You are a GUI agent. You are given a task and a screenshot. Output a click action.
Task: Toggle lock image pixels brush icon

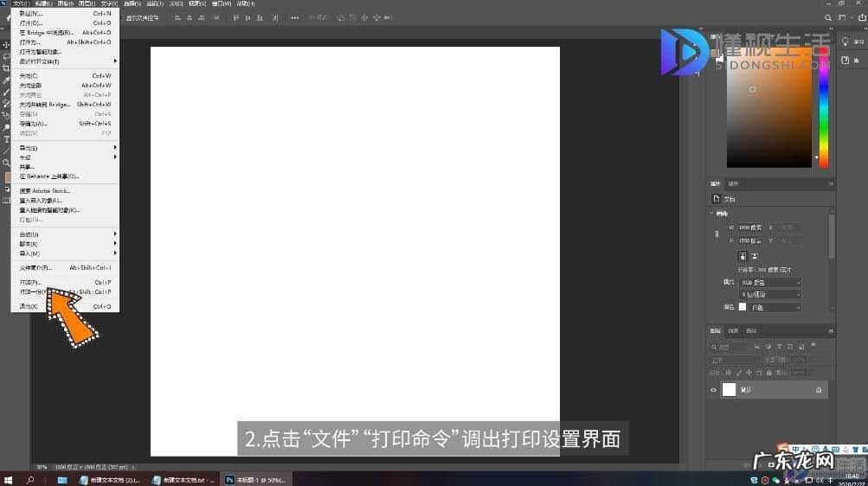tap(738, 373)
